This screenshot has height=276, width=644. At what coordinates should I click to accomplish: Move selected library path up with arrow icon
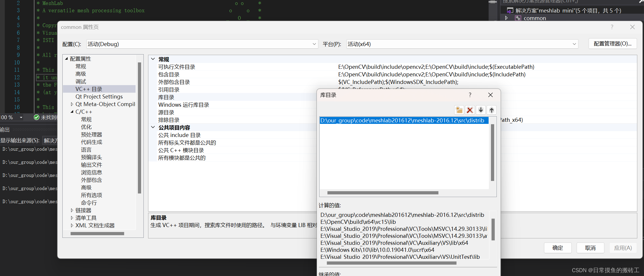tap(491, 110)
